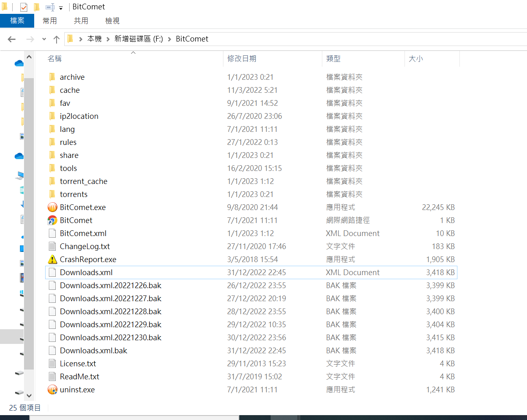Click the Properties icon in quick access toolbar

point(24,7)
